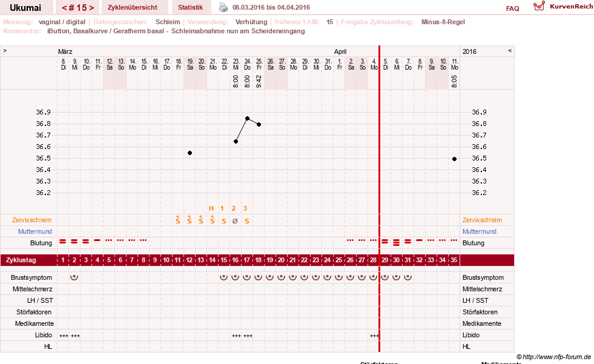Click the temperature point on March 25

[259, 124]
